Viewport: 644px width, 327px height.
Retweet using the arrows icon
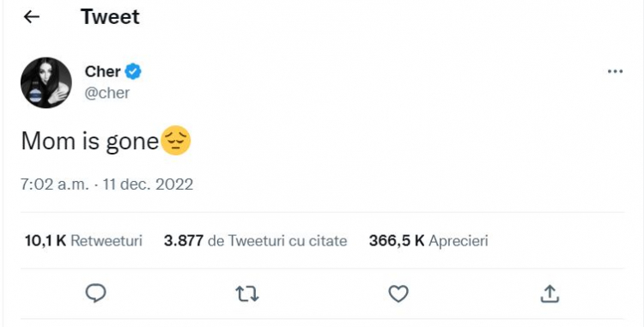pos(247,294)
